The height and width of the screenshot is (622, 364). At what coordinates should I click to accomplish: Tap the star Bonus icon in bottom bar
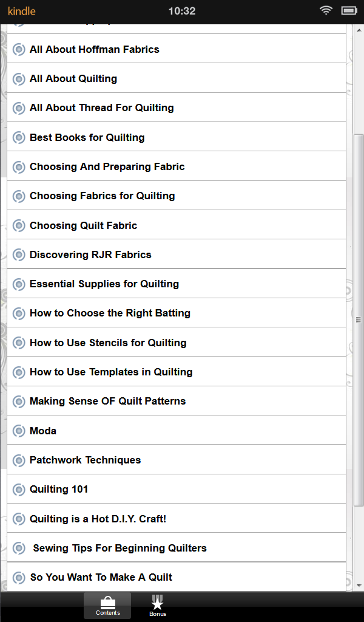point(157,601)
